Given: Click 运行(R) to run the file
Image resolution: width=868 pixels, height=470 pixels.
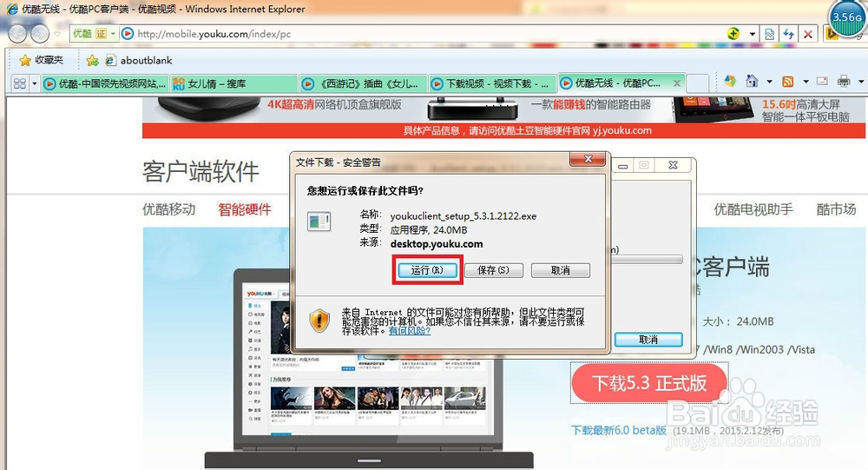Looking at the screenshot, I should tap(427, 270).
